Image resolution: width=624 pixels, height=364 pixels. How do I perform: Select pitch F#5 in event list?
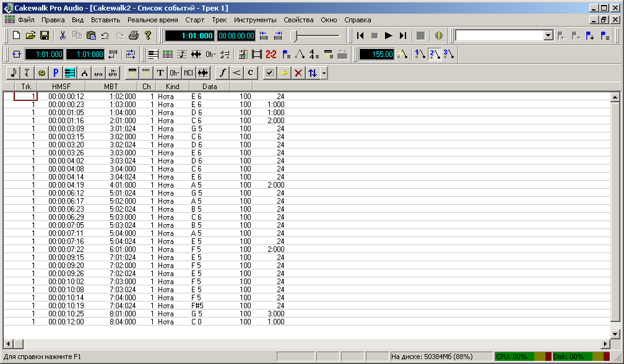coord(197,306)
